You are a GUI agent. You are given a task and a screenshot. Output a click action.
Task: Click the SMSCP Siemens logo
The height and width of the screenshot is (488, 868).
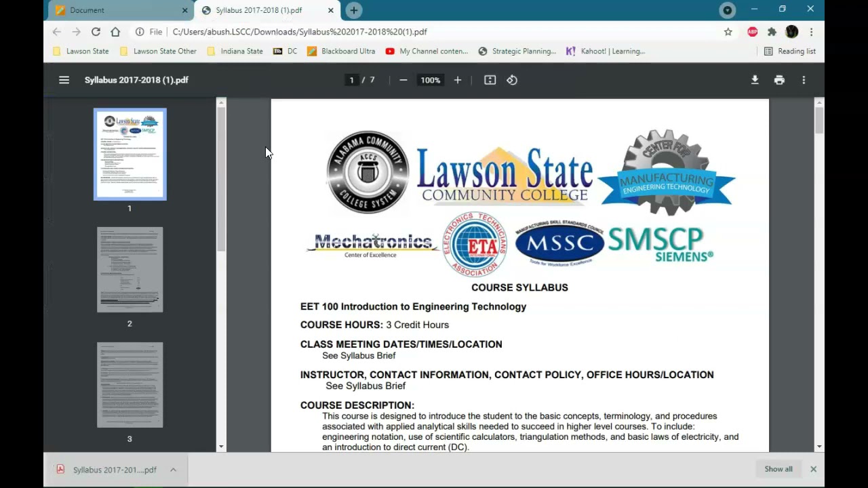[x=660, y=244]
